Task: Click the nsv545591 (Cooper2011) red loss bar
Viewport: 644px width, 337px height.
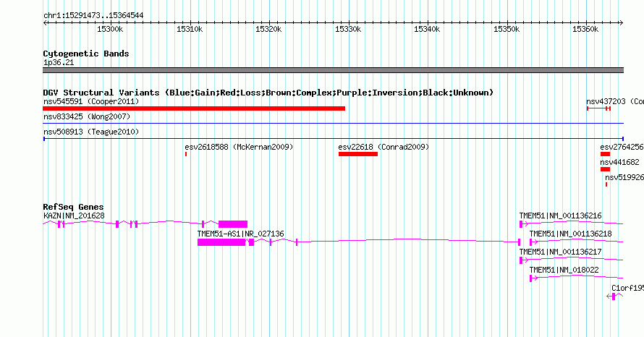Action: (194, 108)
